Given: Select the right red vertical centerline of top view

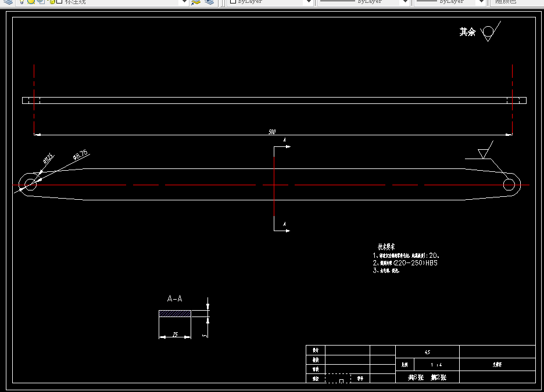Looking at the screenshot, I should pos(513,99).
